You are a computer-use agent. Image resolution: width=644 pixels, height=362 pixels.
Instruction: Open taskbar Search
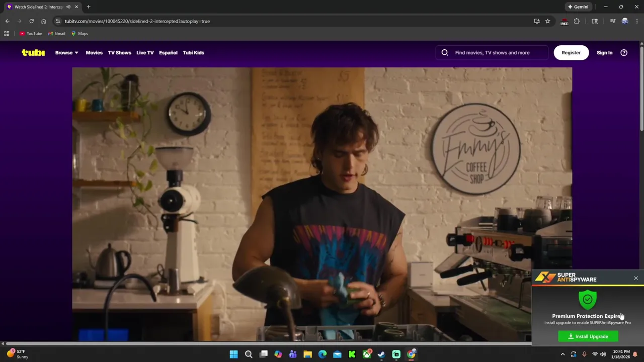249,354
